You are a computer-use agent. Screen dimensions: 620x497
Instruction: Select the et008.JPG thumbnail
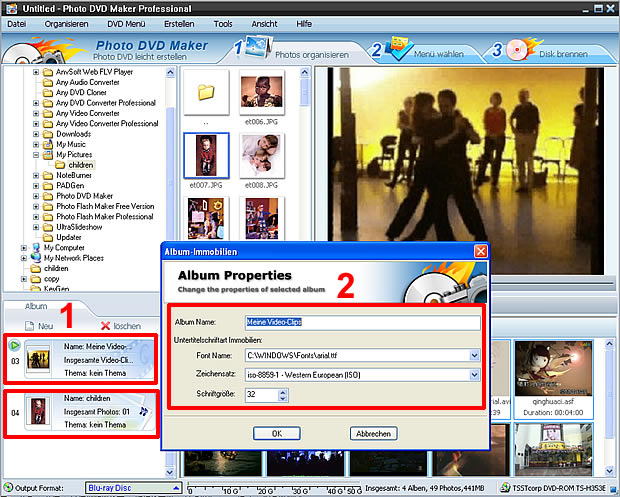pos(261,155)
